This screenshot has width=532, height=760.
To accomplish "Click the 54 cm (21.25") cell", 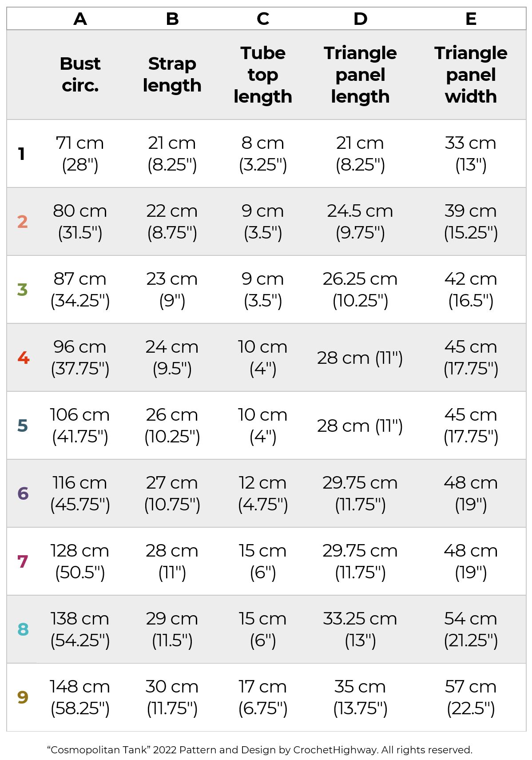I will pyautogui.click(x=471, y=629).
